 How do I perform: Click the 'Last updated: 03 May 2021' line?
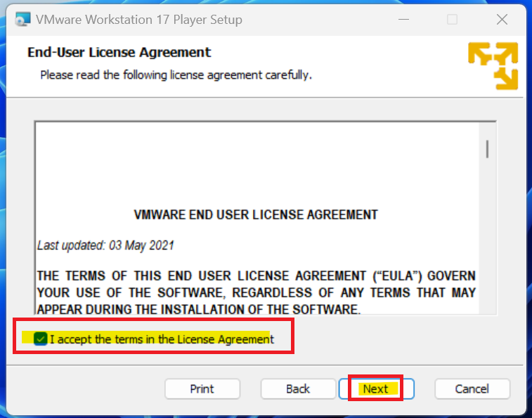coord(105,245)
